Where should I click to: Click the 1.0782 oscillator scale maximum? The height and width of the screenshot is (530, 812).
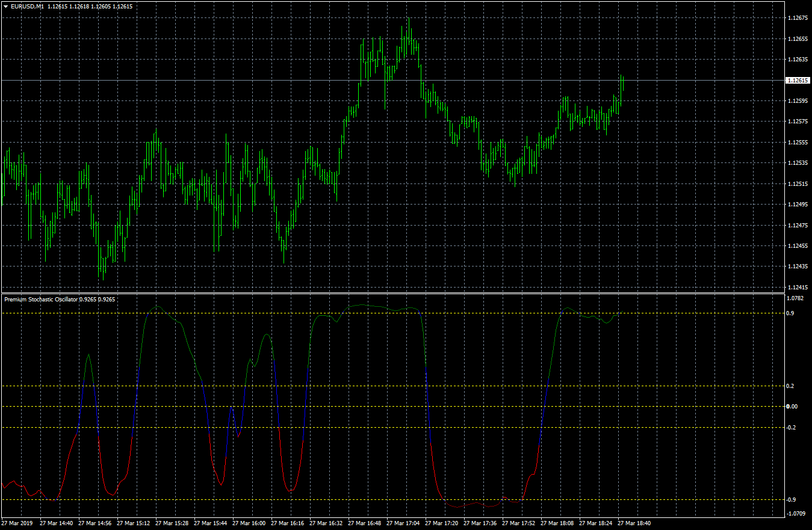795,298
